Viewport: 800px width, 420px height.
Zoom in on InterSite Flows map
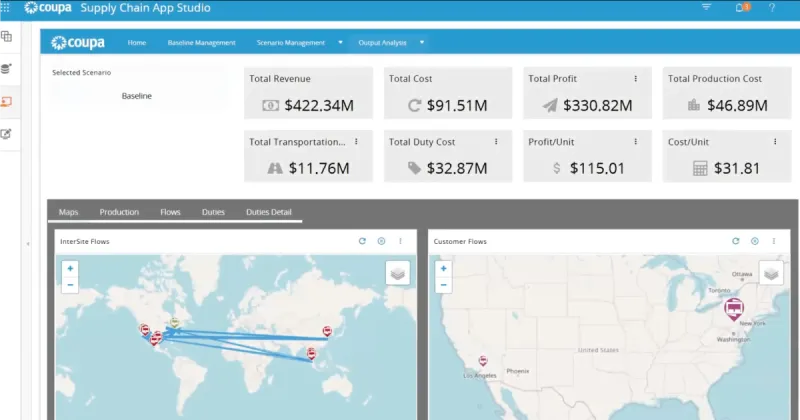tap(69, 268)
